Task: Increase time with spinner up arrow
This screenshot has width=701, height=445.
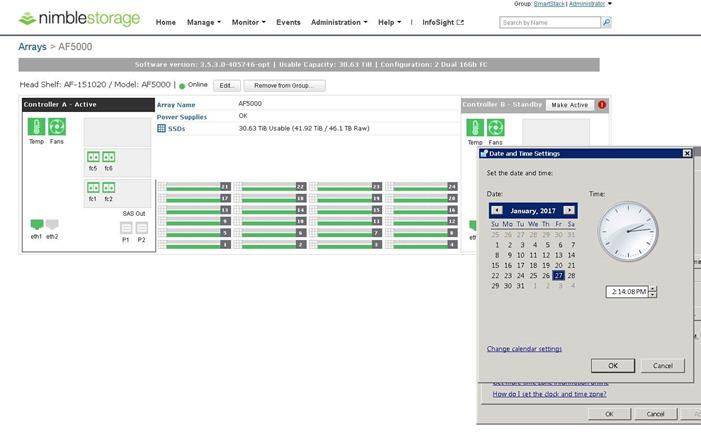Action: pos(653,288)
